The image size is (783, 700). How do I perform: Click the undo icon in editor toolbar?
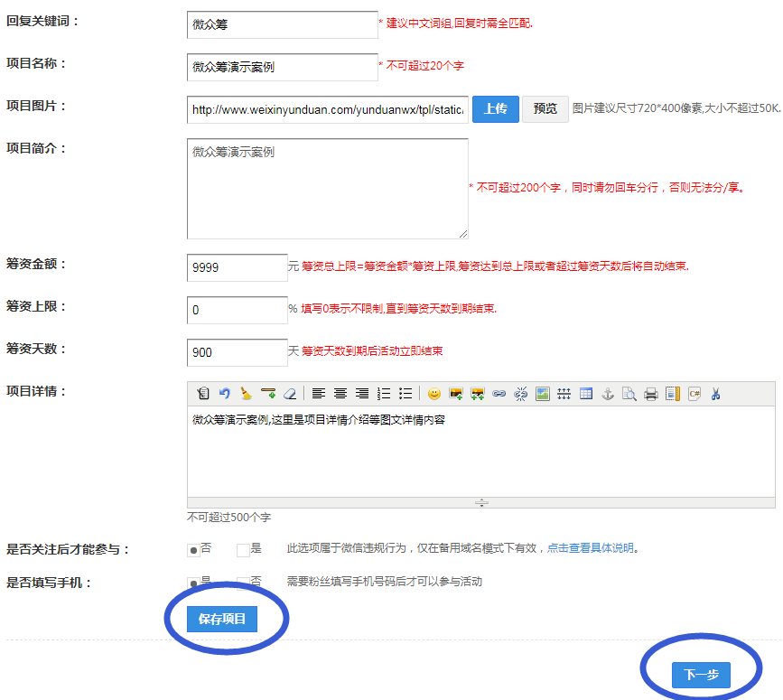[225, 394]
